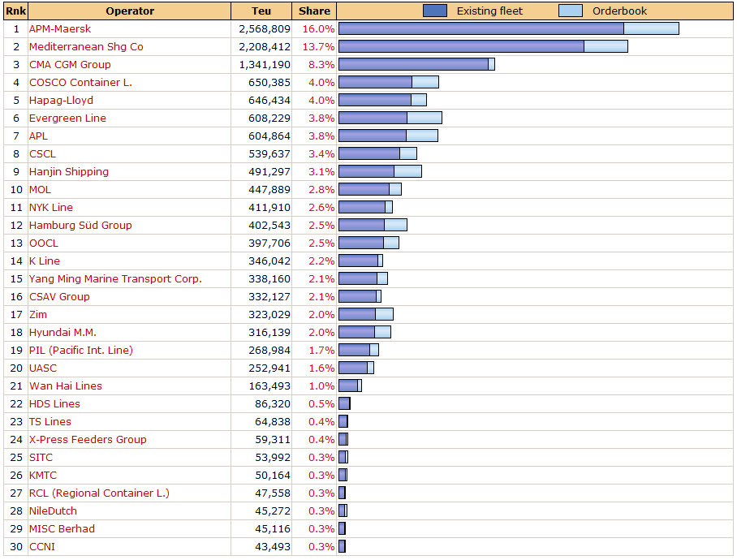Open the Mediterranean Shg Co link
The image size is (737, 560).
tap(86, 47)
